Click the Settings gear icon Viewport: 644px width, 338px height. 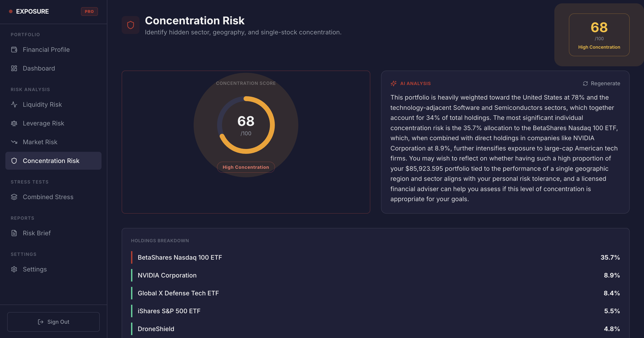(14, 269)
